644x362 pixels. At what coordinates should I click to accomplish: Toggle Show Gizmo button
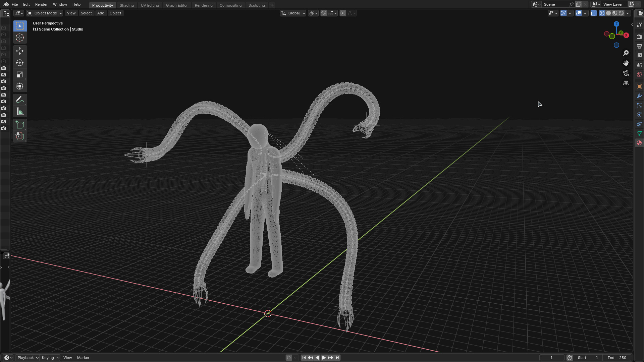(x=563, y=13)
